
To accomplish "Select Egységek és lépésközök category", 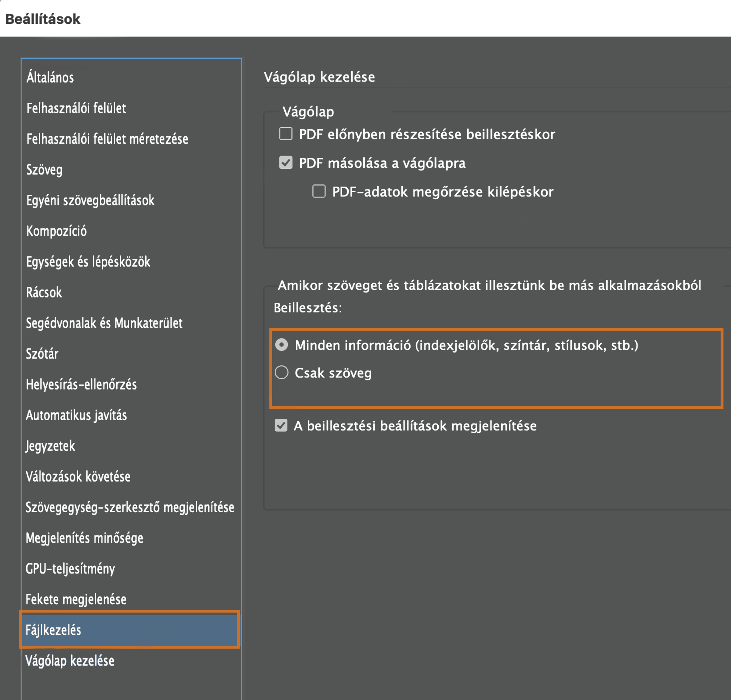I will (x=88, y=261).
